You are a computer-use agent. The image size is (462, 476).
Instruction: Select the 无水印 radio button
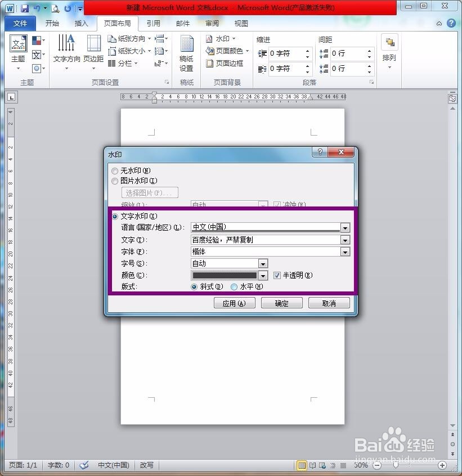pos(115,170)
